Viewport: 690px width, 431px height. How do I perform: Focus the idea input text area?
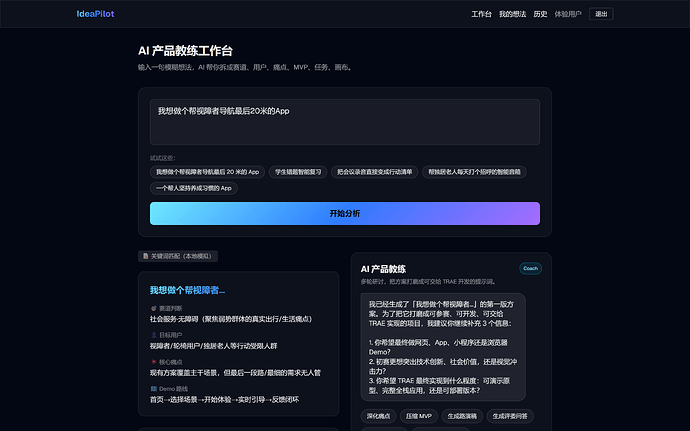click(345, 122)
